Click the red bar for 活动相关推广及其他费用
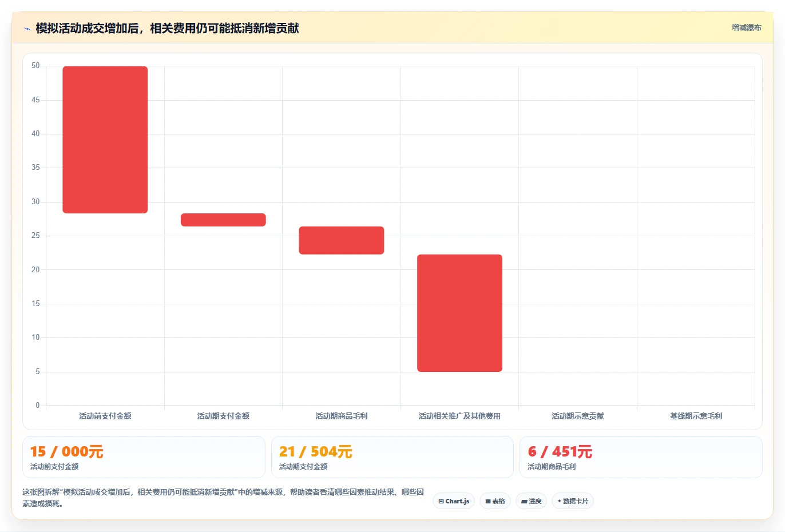Screen dimensions: 785x532 click(x=459, y=313)
